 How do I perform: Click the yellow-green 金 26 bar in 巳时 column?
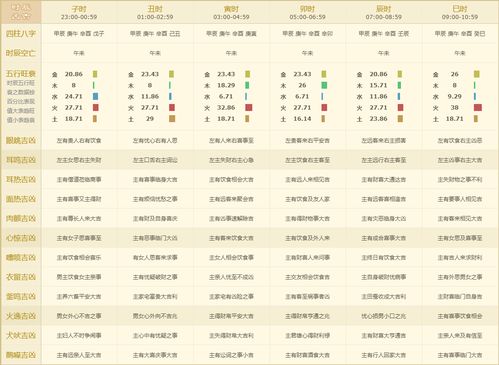click(477, 74)
